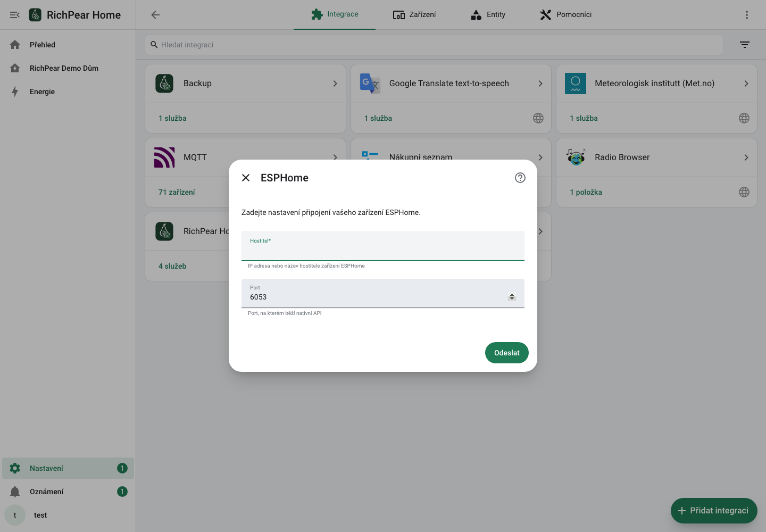Click the Google Translate icon
Image resolution: width=766 pixels, height=532 pixels.
(370, 84)
